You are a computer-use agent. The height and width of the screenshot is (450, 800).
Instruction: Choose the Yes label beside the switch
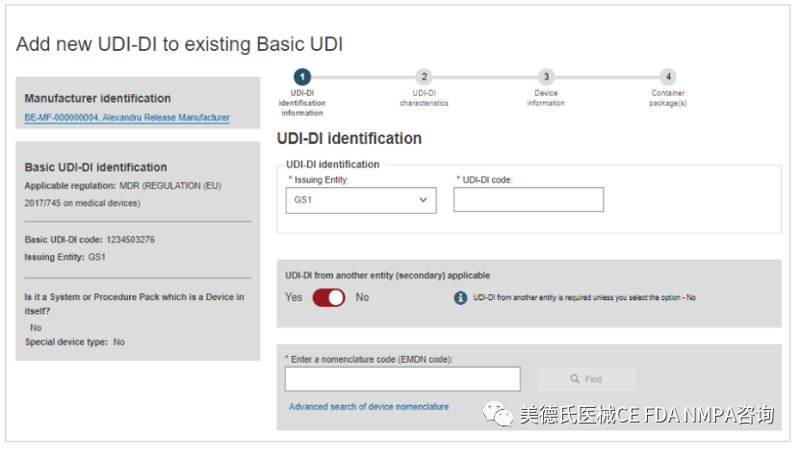pos(293,298)
